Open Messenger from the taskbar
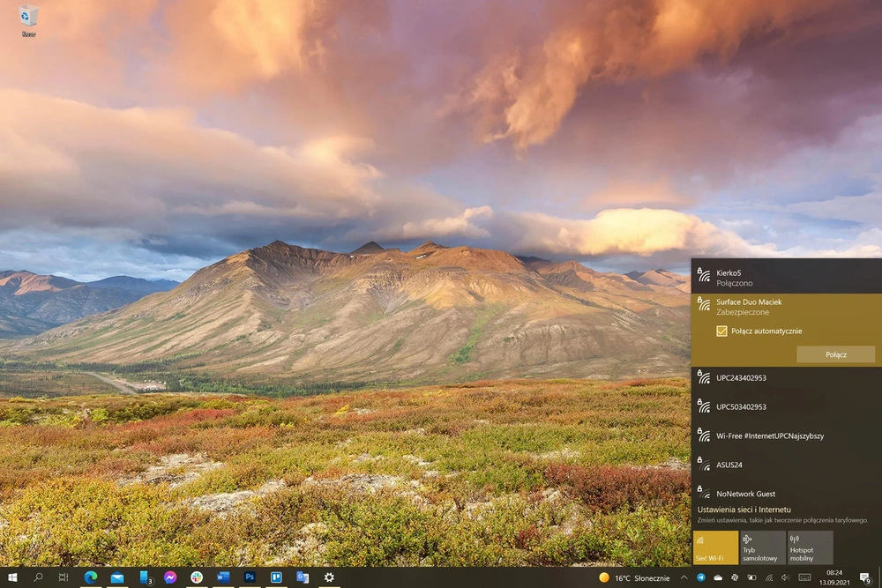The height and width of the screenshot is (588, 882). tap(170, 577)
